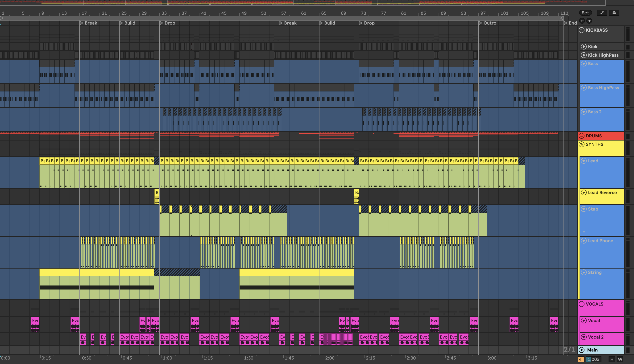Click the automation mode icon next to Set
This screenshot has width=634, height=364.
point(602,13)
